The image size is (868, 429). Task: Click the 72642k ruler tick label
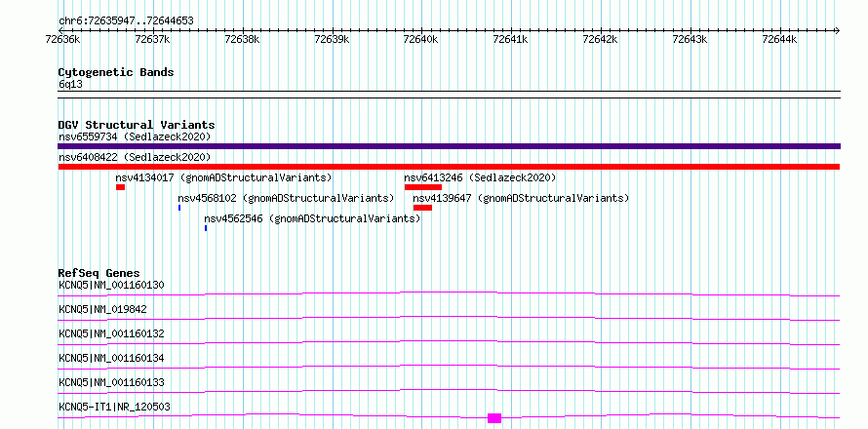coord(600,40)
